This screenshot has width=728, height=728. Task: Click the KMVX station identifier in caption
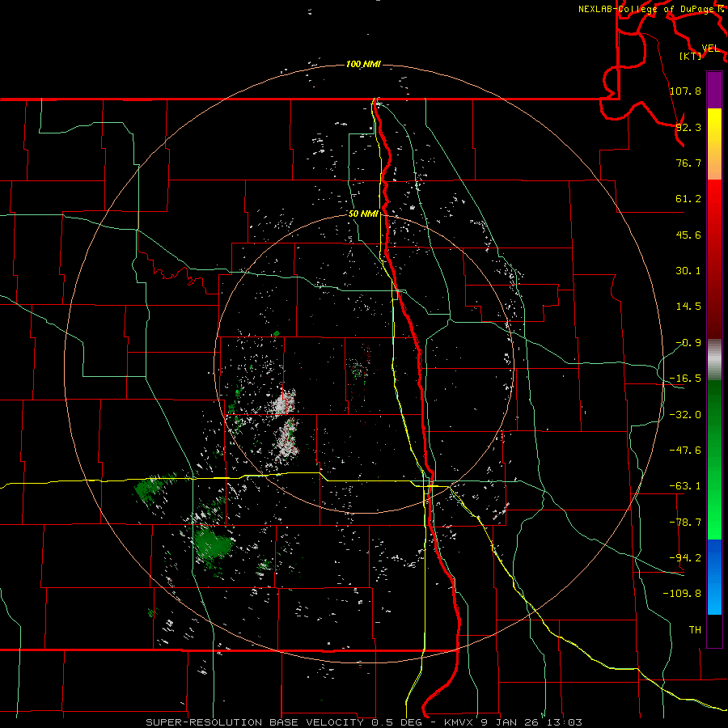click(459, 722)
